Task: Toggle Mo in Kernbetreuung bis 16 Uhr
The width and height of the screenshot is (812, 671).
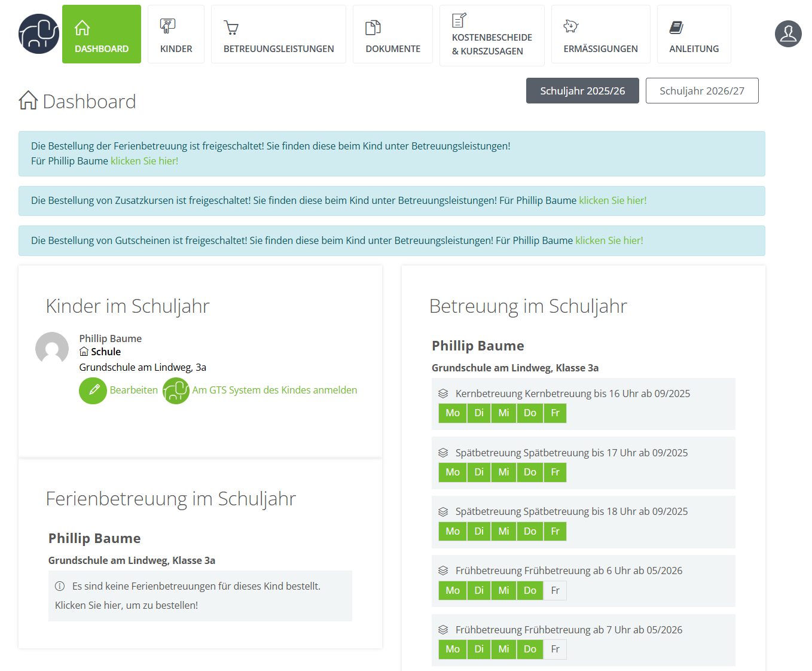Action: point(453,413)
